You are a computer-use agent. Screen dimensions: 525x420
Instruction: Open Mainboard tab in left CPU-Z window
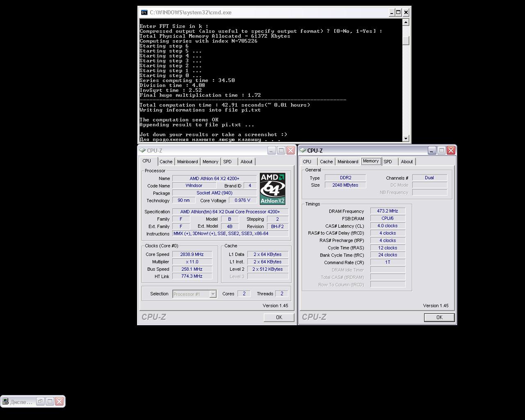point(187,162)
